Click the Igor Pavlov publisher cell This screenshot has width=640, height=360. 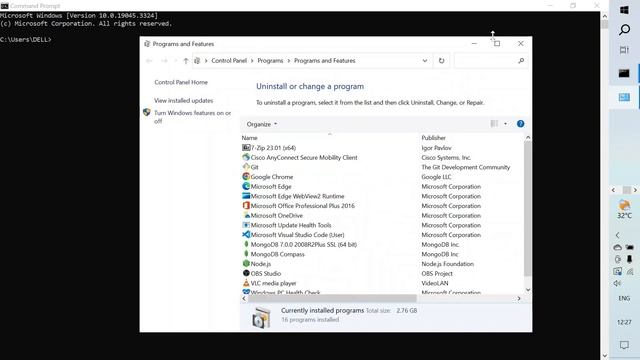click(x=436, y=148)
